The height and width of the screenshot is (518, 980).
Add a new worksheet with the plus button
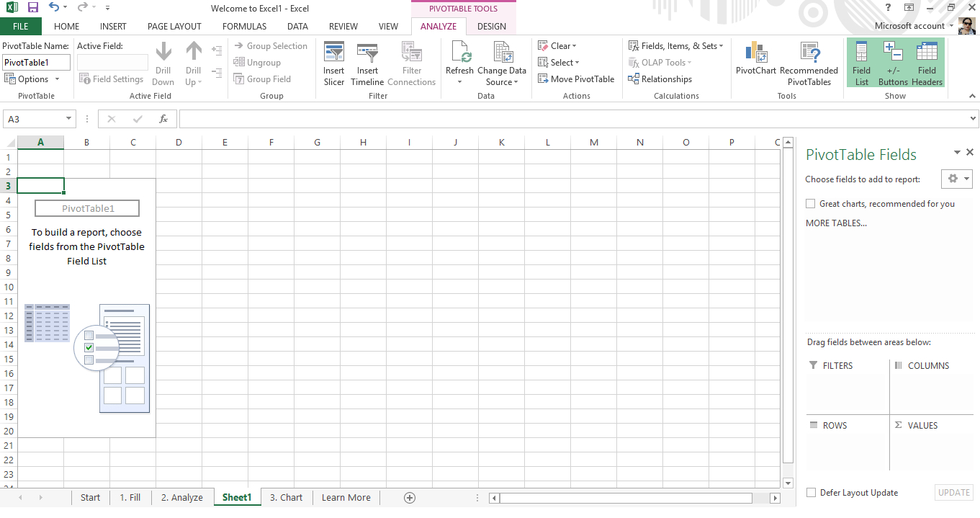pos(409,497)
